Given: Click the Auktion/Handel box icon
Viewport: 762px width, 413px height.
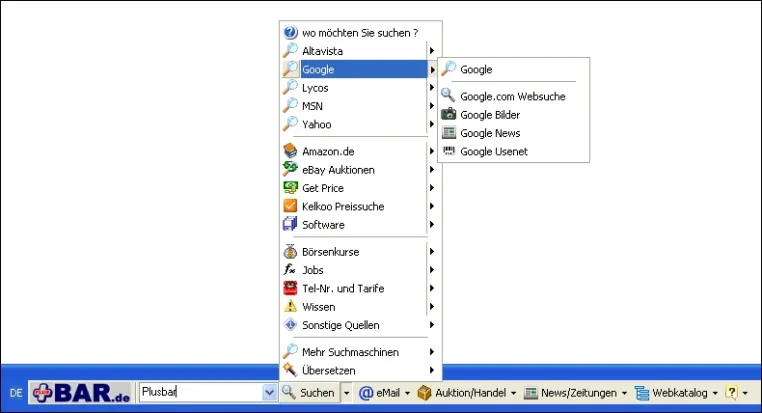Looking at the screenshot, I should coord(424,393).
